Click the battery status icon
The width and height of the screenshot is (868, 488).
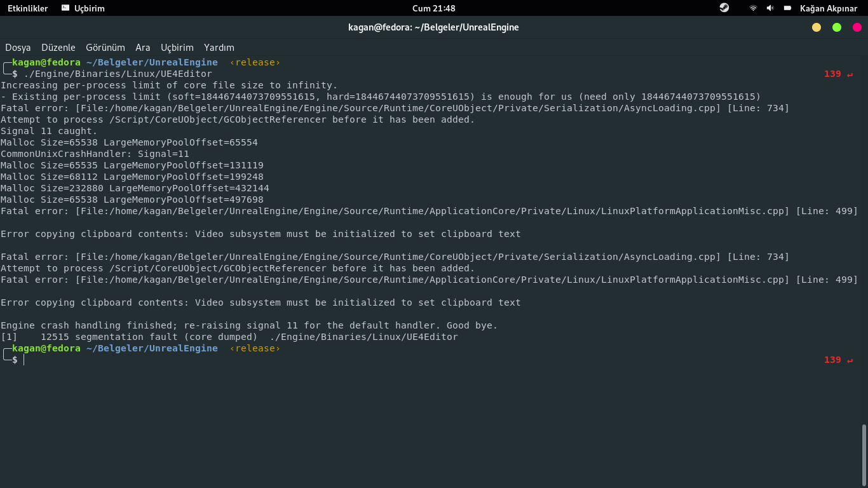[x=787, y=8]
